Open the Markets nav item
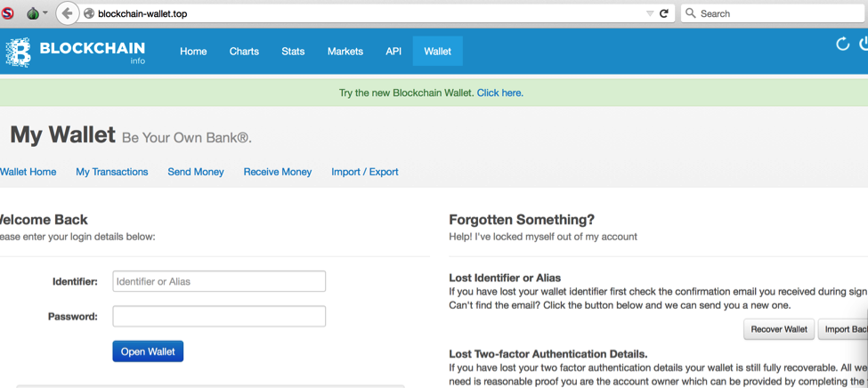The width and height of the screenshot is (868, 388). click(x=345, y=52)
